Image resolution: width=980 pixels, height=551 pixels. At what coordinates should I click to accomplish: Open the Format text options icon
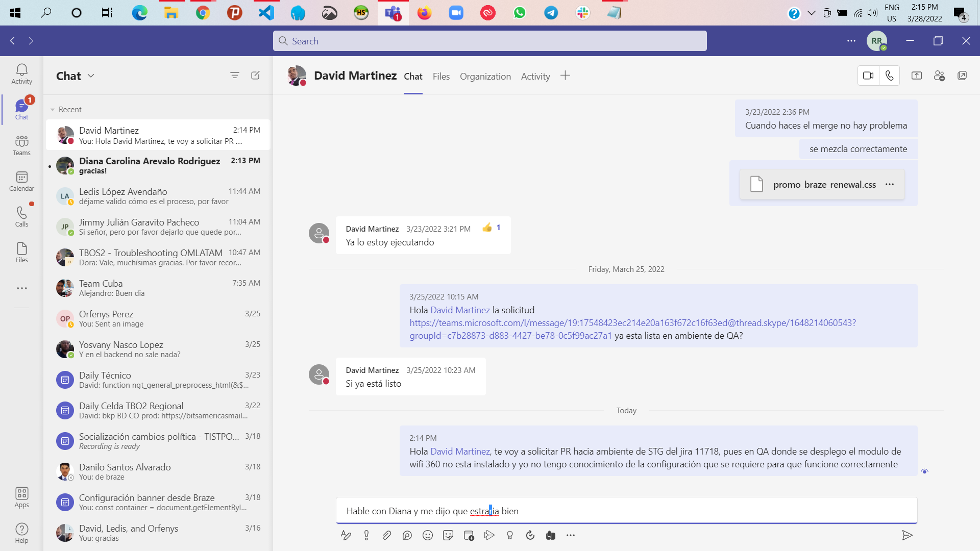(346, 535)
